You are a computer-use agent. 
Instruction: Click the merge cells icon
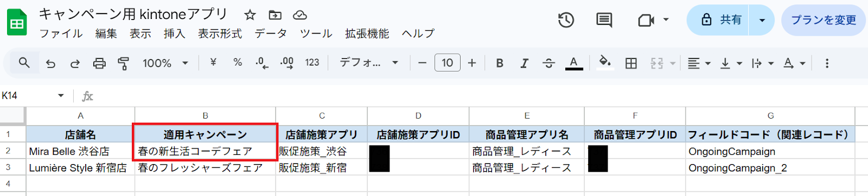click(x=657, y=63)
